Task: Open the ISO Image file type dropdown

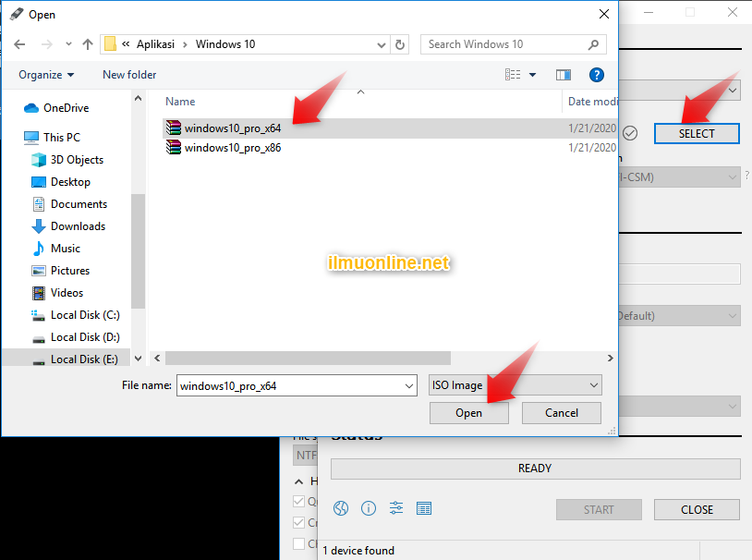Action: point(515,385)
